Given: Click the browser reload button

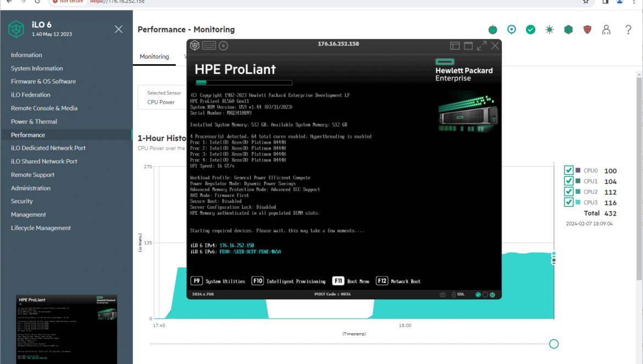Looking at the screenshot, I should [x=37, y=2].
